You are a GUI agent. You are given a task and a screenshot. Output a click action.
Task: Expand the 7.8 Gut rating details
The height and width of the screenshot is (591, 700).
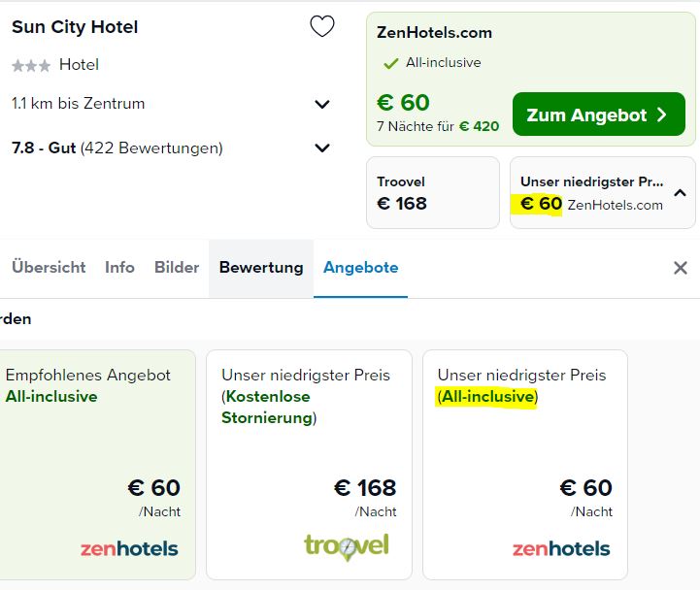(x=322, y=148)
